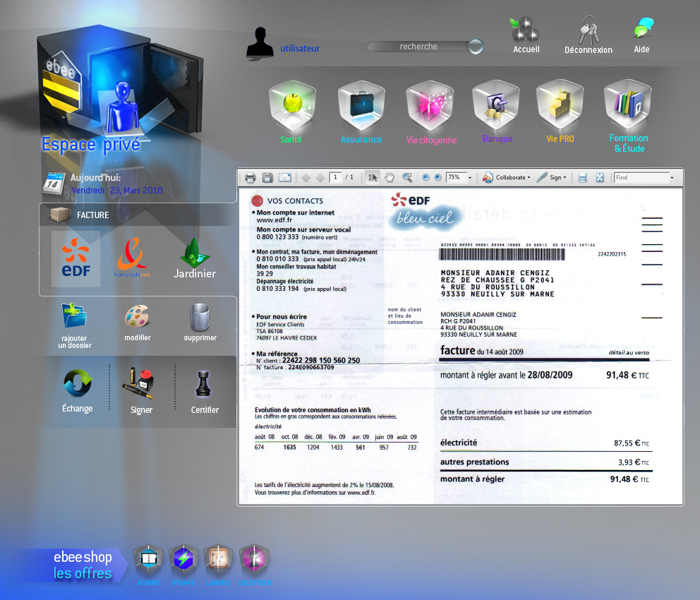Zoom out with the minus button
This screenshot has height=600, width=700.
(426, 178)
